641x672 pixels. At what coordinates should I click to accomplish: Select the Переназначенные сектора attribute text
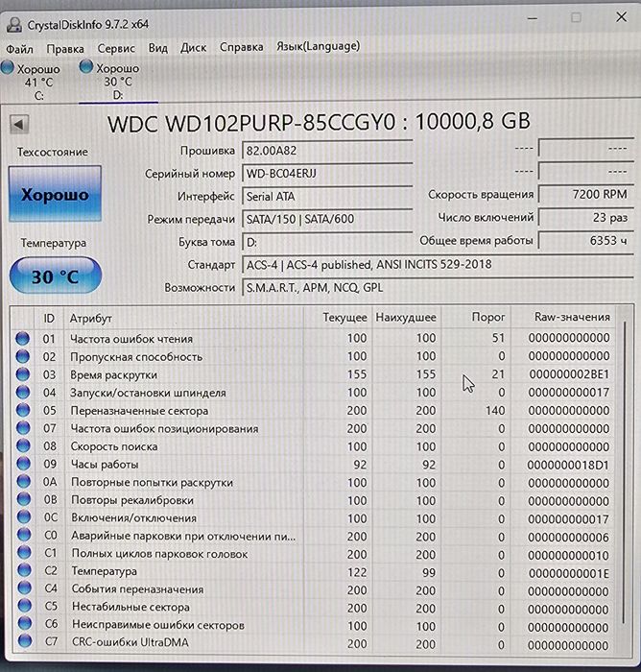(139, 411)
